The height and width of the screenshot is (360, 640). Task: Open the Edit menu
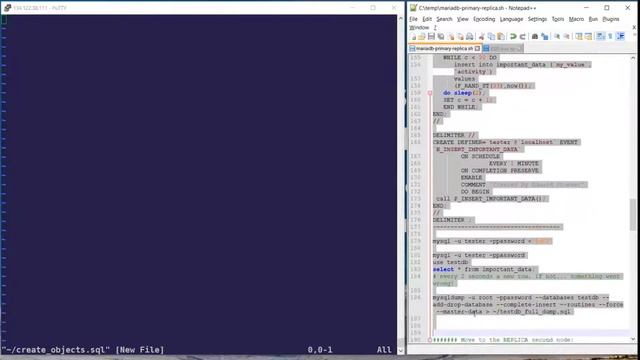click(x=427, y=19)
